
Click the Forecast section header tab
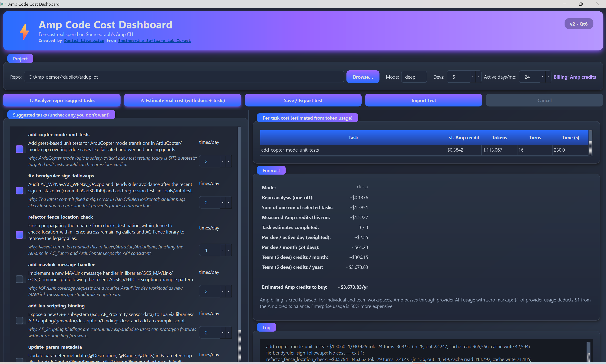(x=271, y=171)
